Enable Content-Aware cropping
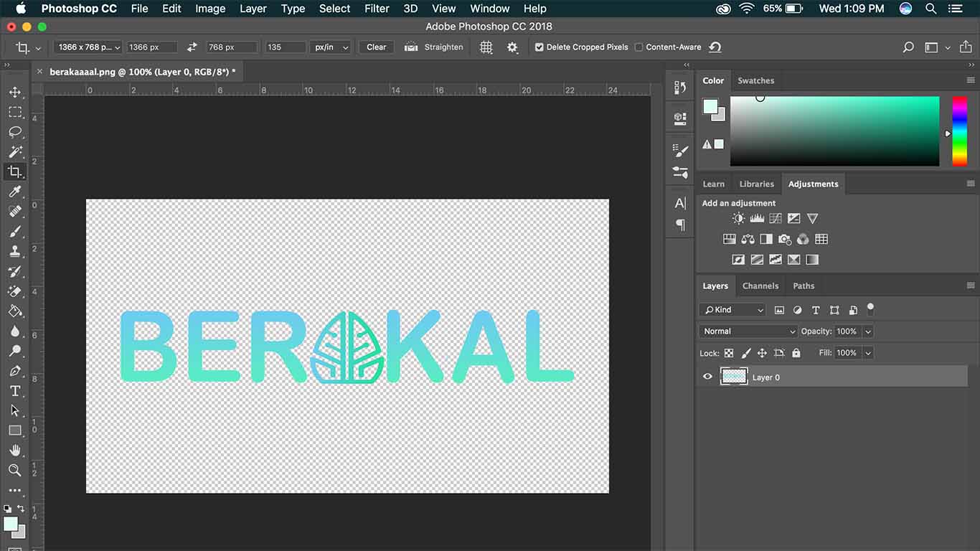 pyautogui.click(x=637, y=47)
